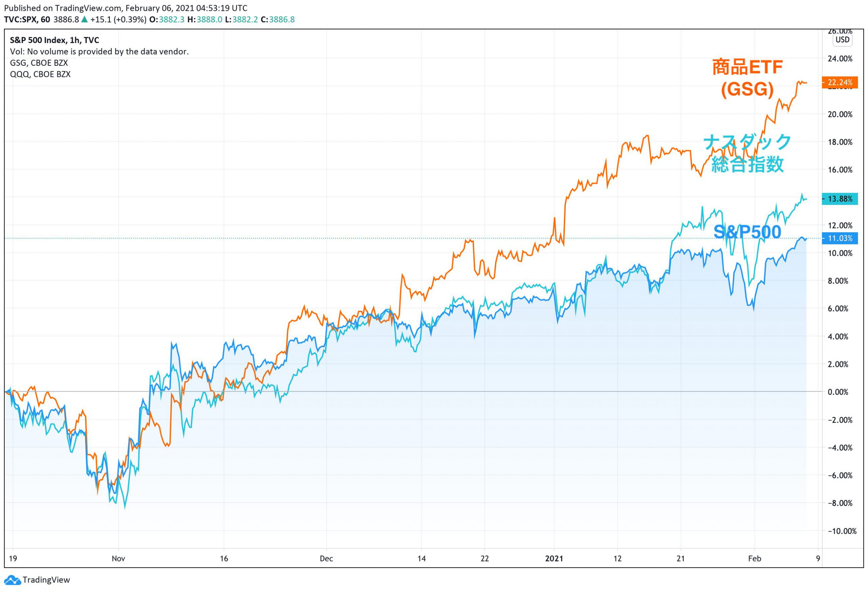Click the 12 date axis label

(x=617, y=558)
